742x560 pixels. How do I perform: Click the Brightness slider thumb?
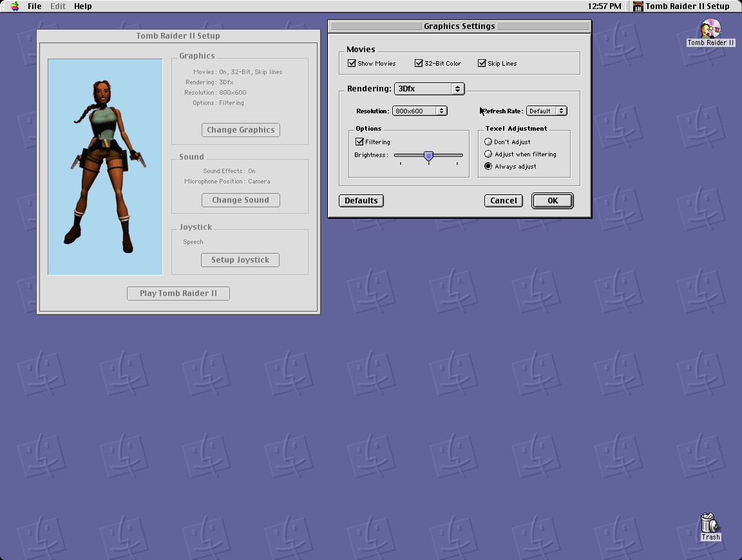coord(428,156)
